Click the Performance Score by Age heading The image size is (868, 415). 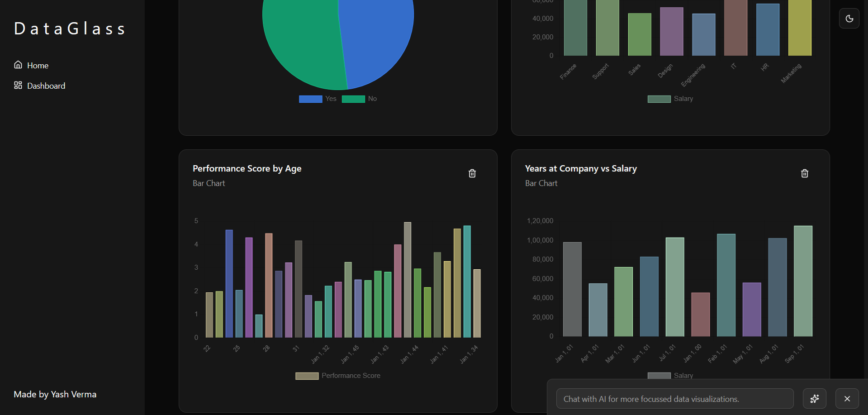247,168
